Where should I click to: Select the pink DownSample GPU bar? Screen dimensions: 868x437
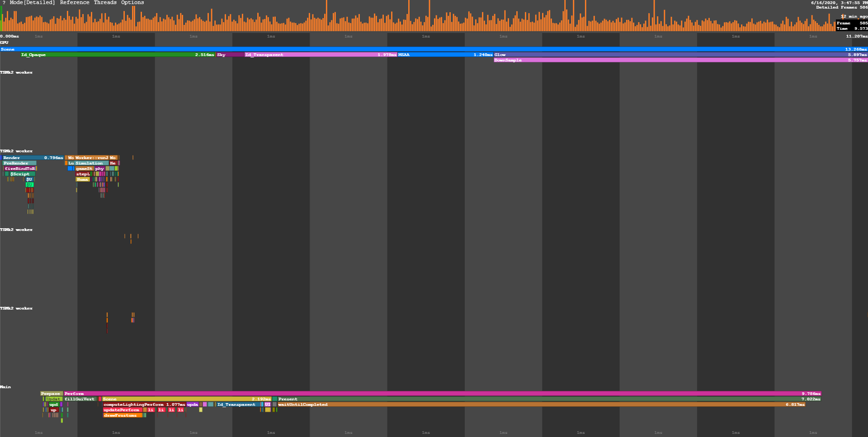(681, 60)
